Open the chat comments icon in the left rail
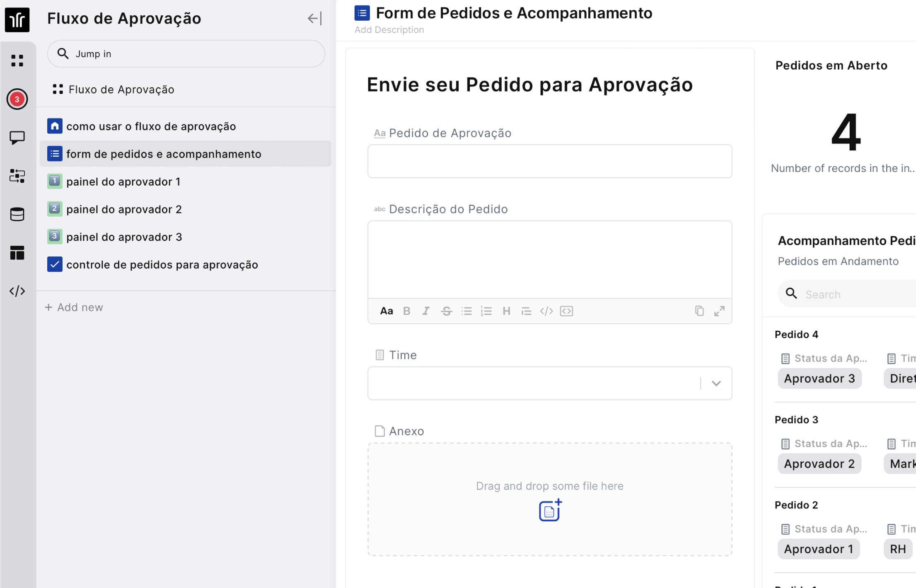The height and width of the screenshot is (588, 916). (17, 138)
